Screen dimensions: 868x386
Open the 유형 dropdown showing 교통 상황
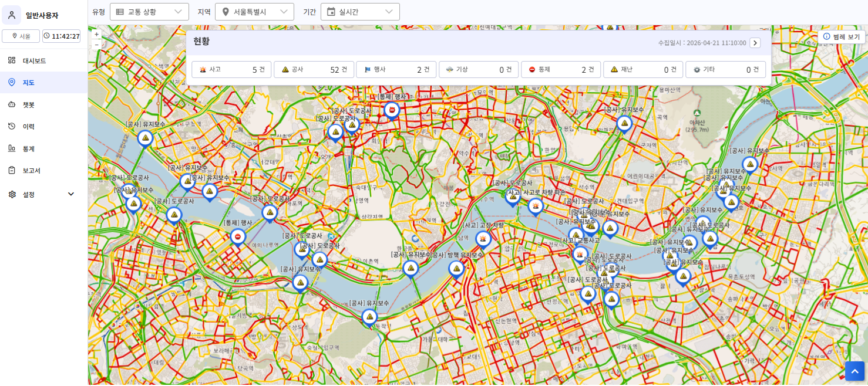(x=149, y=12)
